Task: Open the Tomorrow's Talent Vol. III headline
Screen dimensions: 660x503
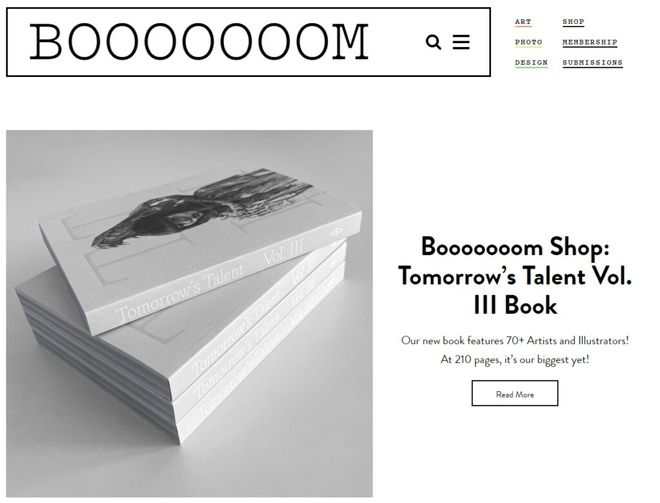Action: (x=515, y=276)
